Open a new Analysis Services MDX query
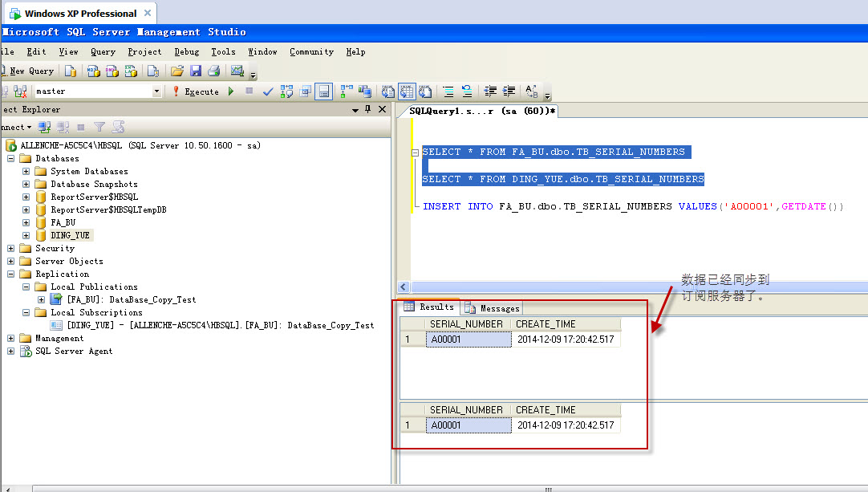868x492 pixels. pyautogui.click(x=94, y=71)
